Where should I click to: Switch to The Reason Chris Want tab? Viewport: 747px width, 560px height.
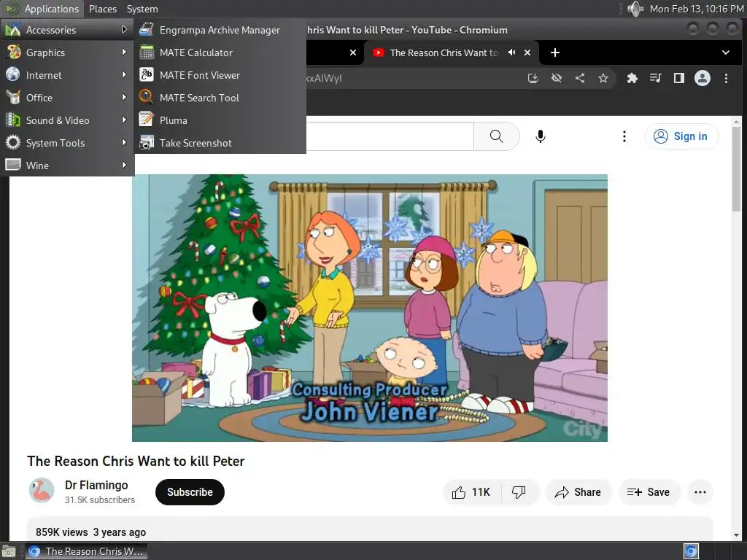point(444,52)
